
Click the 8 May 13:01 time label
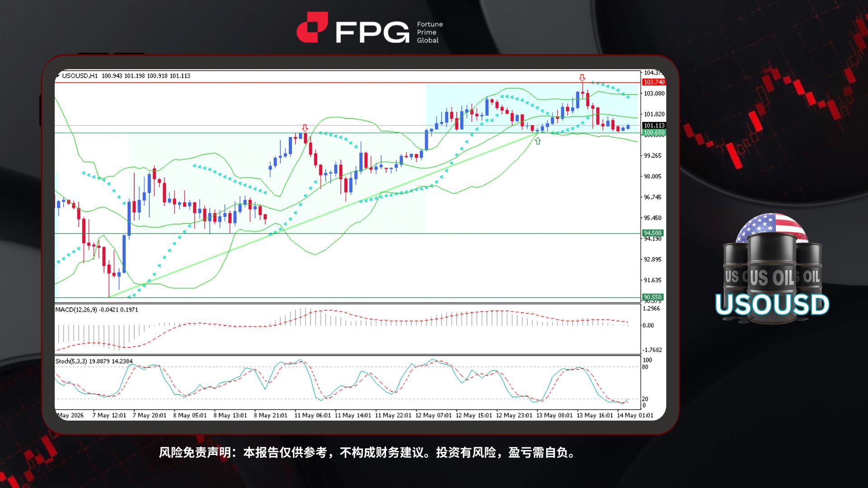coord(230,416)
